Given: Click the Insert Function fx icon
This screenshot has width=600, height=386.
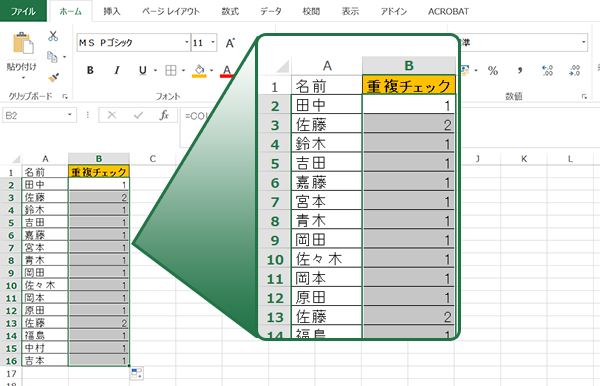Looking at the screenshot, I should coord(164,115).
